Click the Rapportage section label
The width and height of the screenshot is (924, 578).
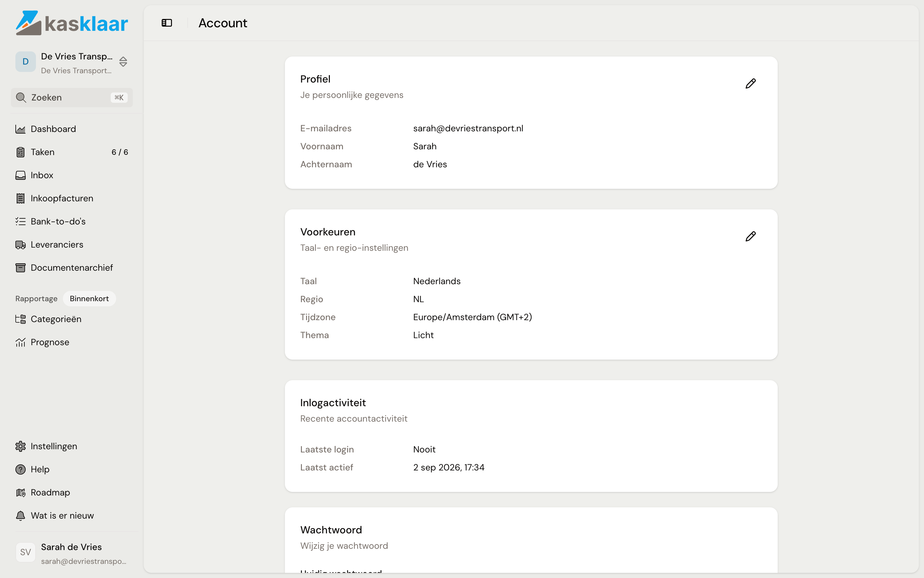tap(36, 299)
